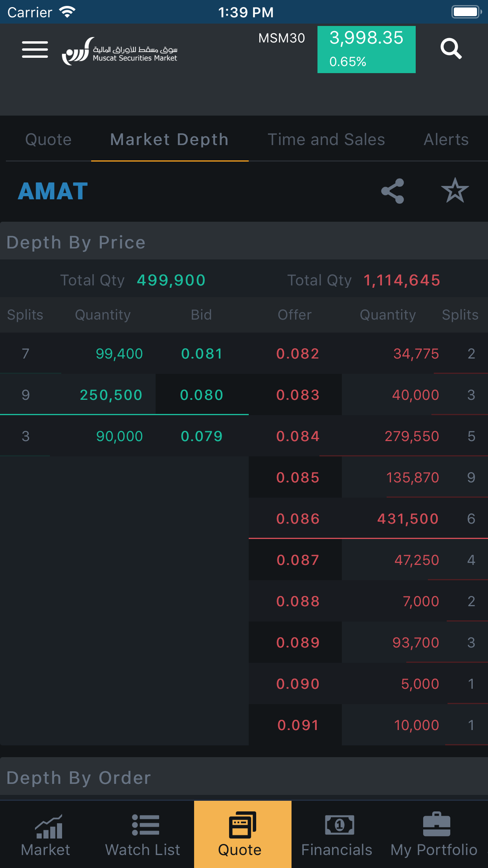Select the 0.086 offer row
The image size is (488, 868).
pyautogui.click(x=368, y=519)
